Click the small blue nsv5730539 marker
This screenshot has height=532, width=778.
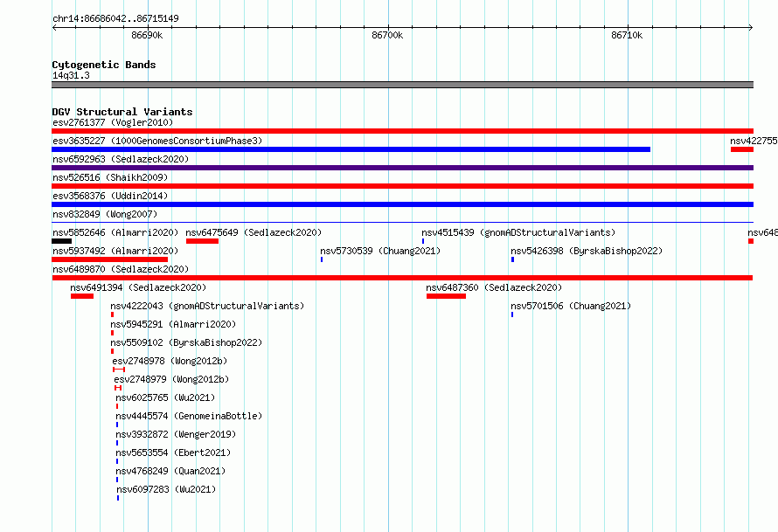tap(322, 259)
